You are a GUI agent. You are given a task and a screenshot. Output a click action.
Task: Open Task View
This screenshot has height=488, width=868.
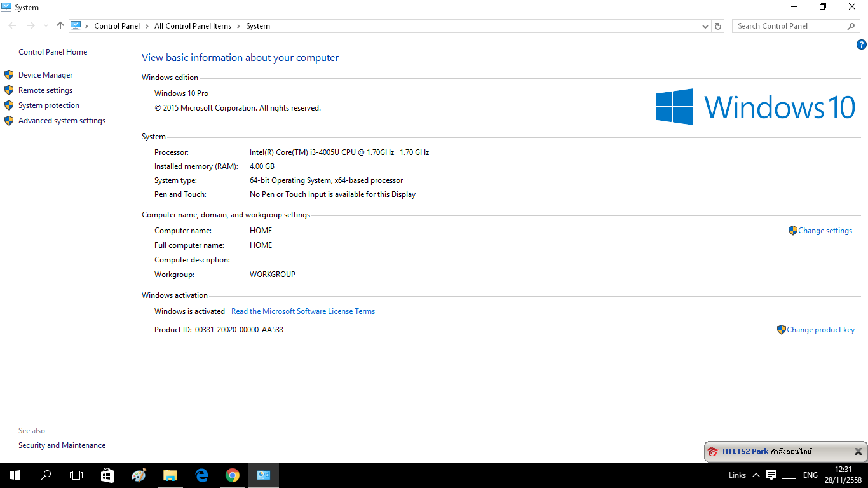pos(76,475)
